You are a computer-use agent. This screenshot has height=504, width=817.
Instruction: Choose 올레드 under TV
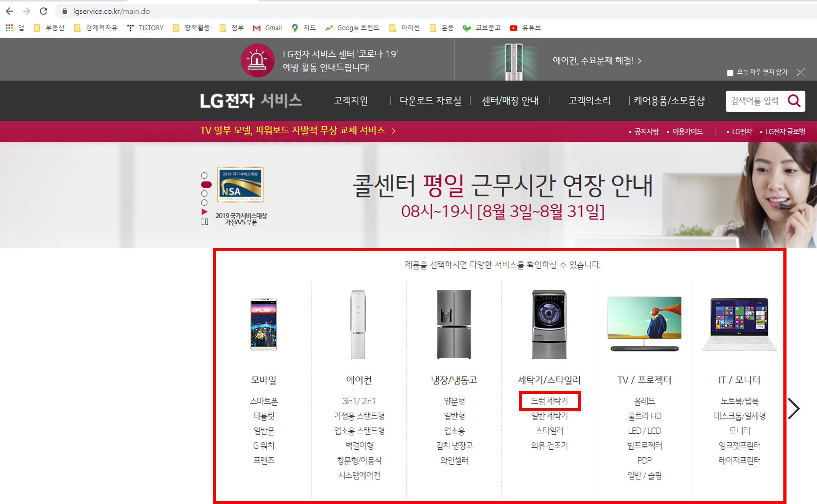click(644, 401)
